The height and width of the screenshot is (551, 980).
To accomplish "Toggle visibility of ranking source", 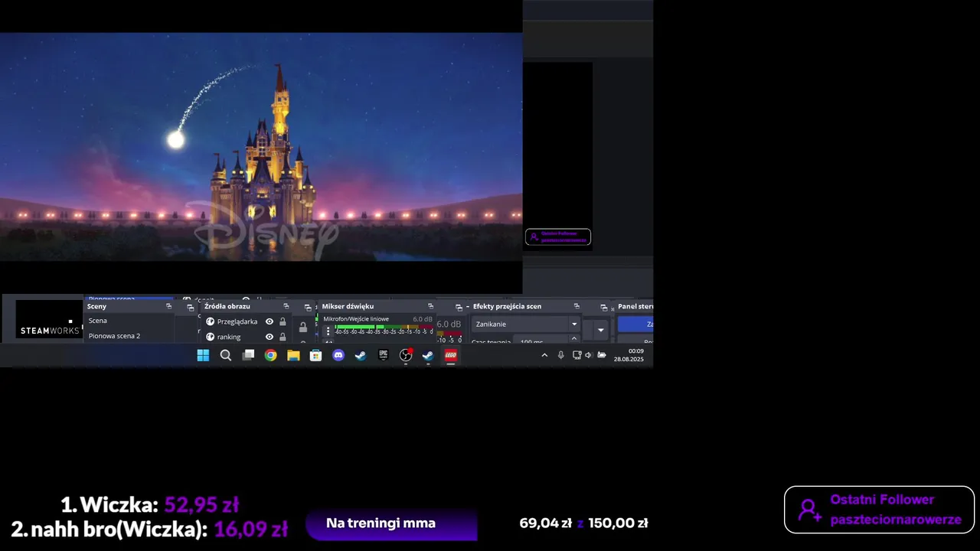I will [x=269, y=337].
